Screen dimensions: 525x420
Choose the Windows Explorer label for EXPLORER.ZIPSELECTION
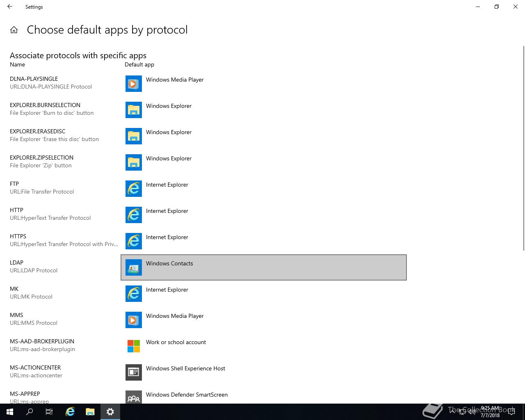[x=169, y=158]
